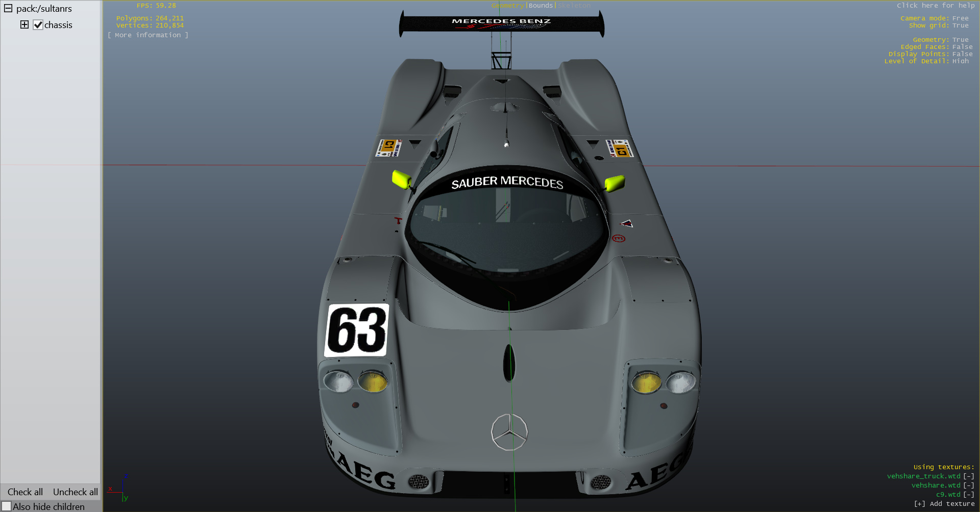Collapse the pack:/sultanrs tree node

coord(8,8)
